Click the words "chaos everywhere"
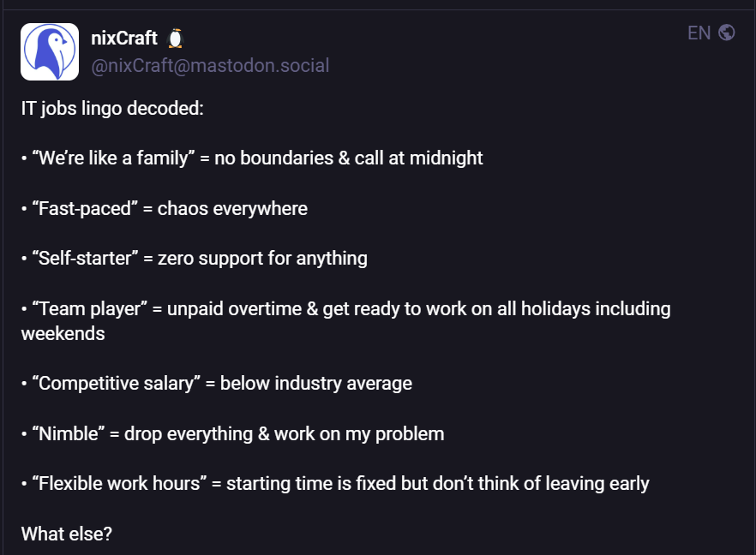 pyautogui.click(x=232, y=209)
